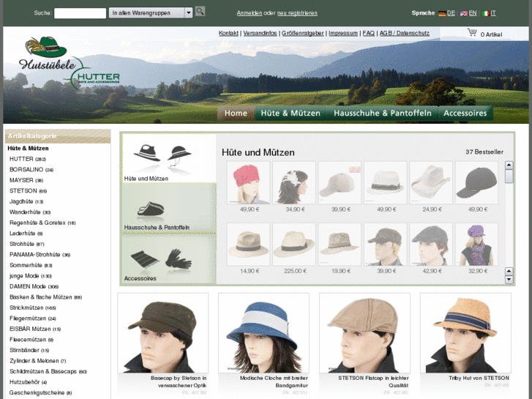Select the Sommerhüte category
Screen dimensions: 532x399
31,265
